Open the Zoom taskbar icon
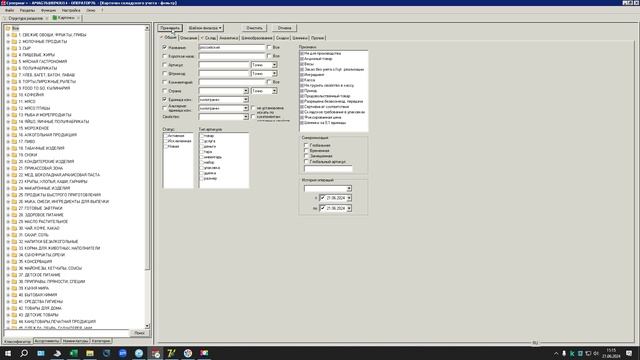This screenshot has height=360, width=640. (122, 353)
